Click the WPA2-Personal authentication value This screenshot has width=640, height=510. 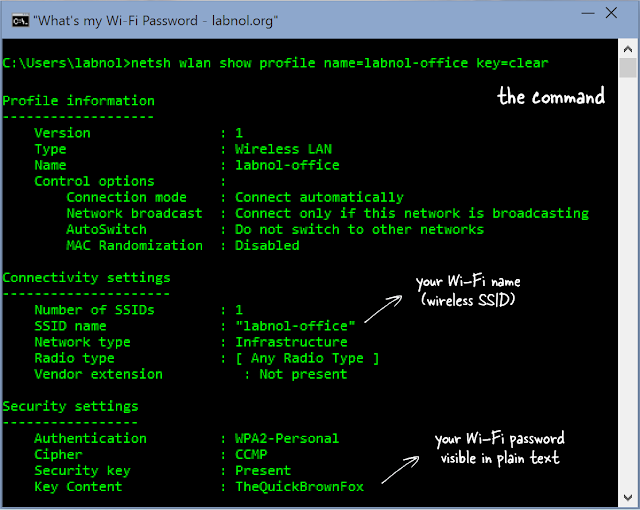[x=287, y=438]
